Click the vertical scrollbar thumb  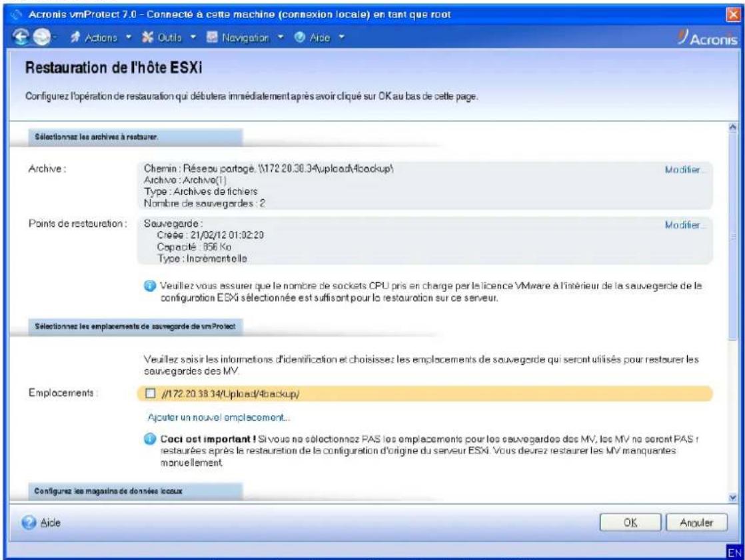(732, 236)
